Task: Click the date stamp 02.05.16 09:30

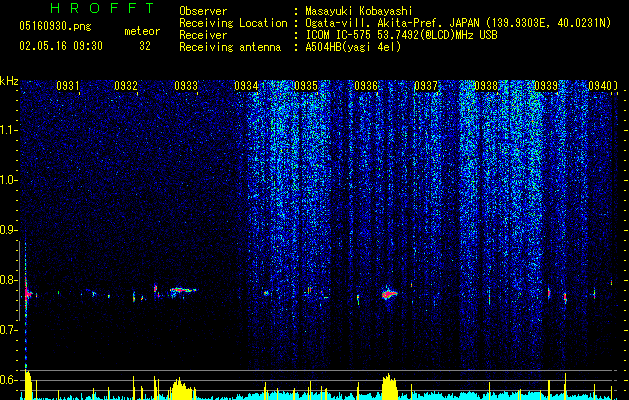Action: point(61,46)
